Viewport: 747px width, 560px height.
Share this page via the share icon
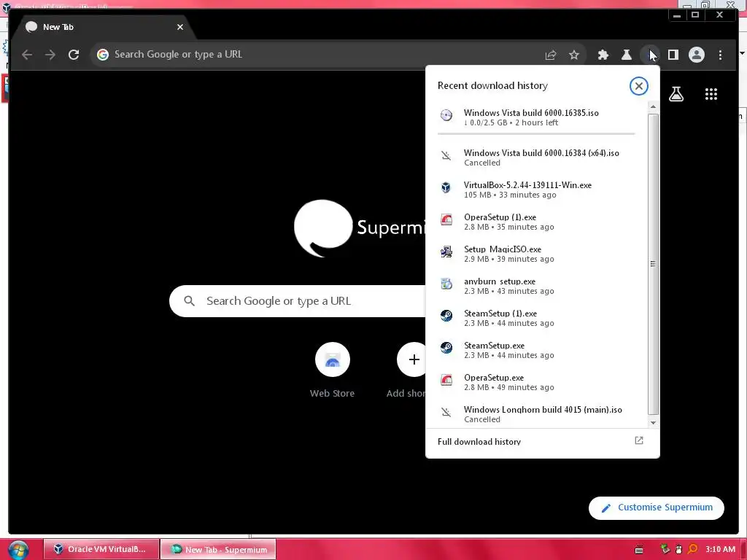[551, 55]
